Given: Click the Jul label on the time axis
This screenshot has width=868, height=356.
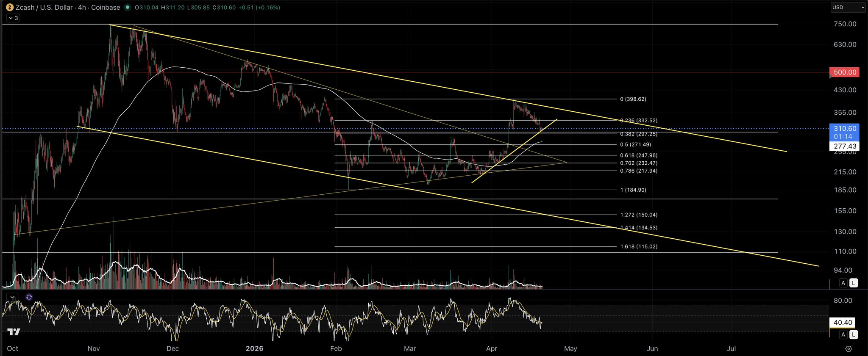Looking at the screenshot, I should pos(731,349).
